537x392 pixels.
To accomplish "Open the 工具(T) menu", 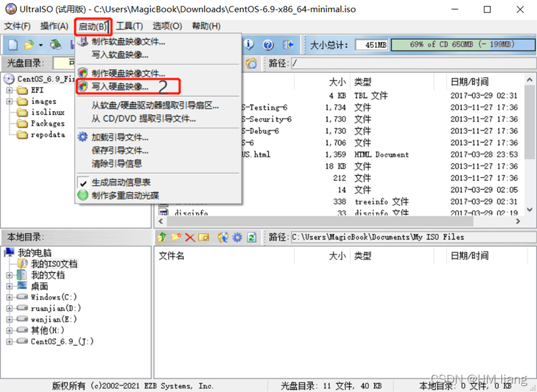I will pos(129,26).
